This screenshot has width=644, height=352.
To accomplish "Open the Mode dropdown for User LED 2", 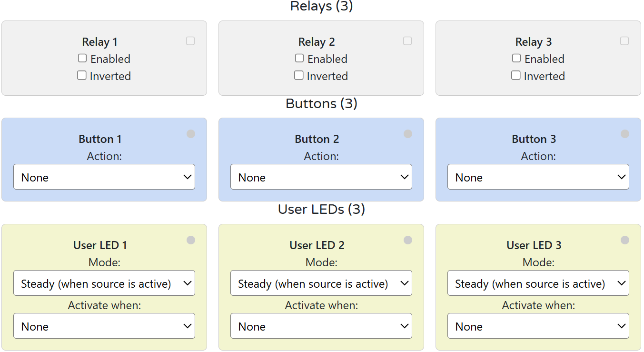I will pyautogui.click(x=321, y=283).
